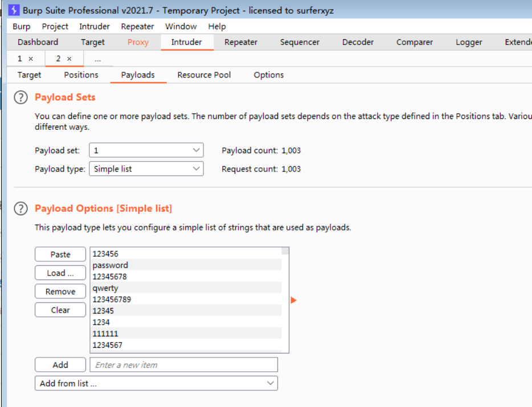Open Payload Options help icon

tap(21, 208)
